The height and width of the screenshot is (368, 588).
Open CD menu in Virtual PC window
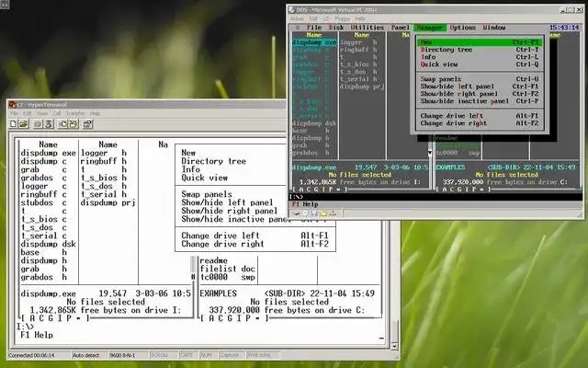pyautogui.click(x=327, y=18)
